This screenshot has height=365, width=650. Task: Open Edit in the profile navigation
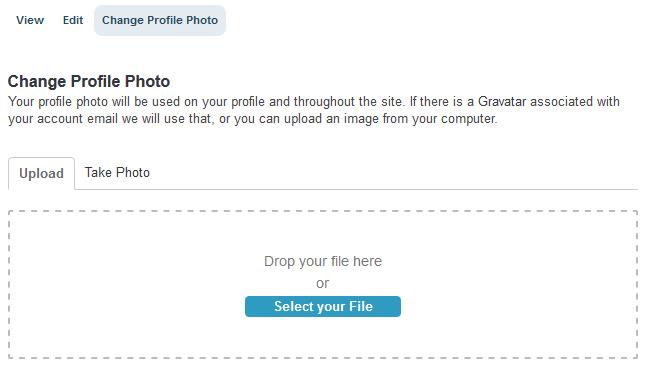click(73, 20)
